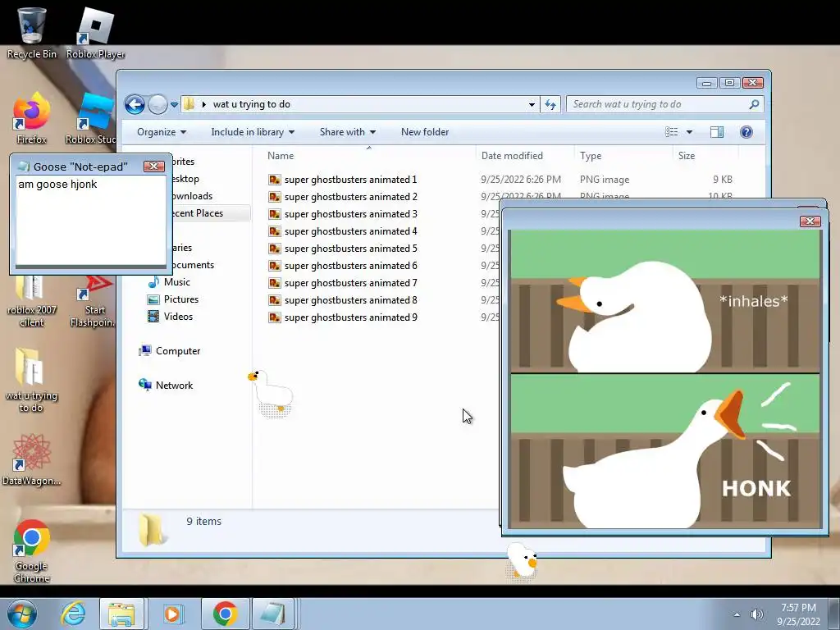
Task: Expand the address bar history dropdown
Action: [x=532, y=104]
